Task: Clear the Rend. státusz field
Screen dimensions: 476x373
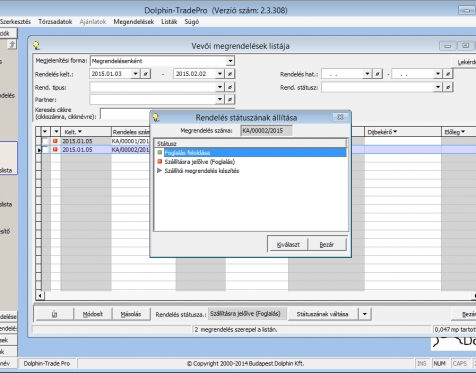Action: [x=448, y=87]
